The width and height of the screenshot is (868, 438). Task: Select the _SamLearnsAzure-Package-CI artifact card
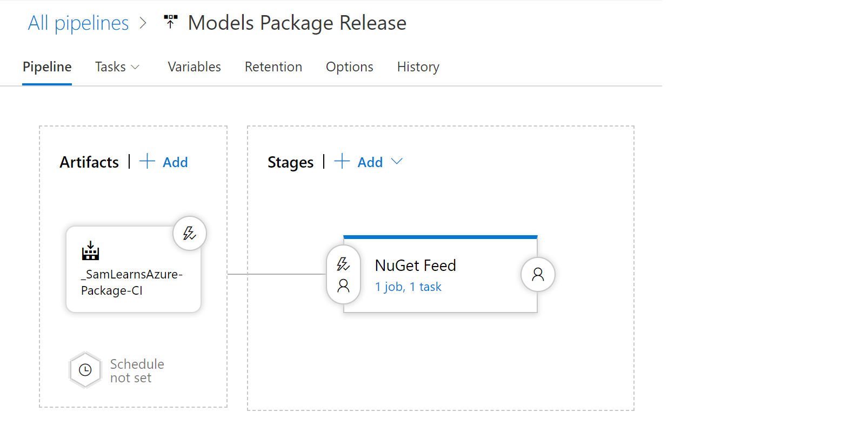point(133,281)
